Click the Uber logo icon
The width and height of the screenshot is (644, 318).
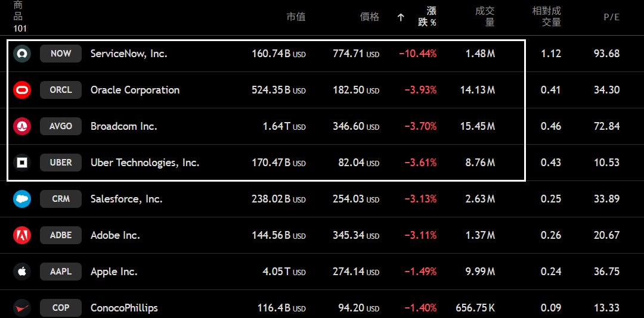(22, 163)
